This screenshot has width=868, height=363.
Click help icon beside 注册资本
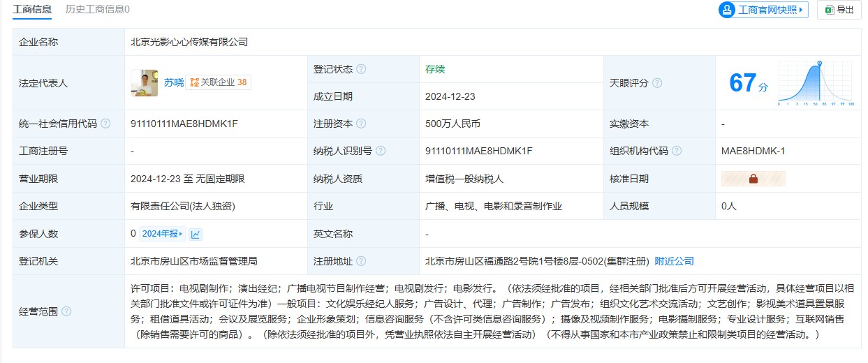coord(361,124)
